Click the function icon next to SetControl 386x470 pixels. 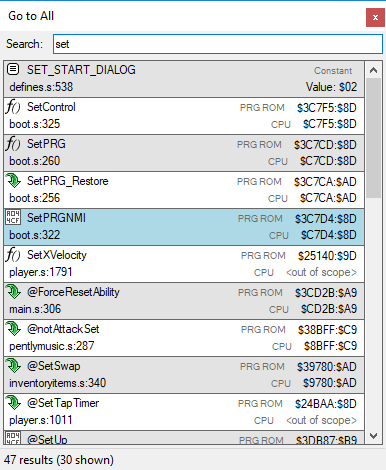click(13, 107)
